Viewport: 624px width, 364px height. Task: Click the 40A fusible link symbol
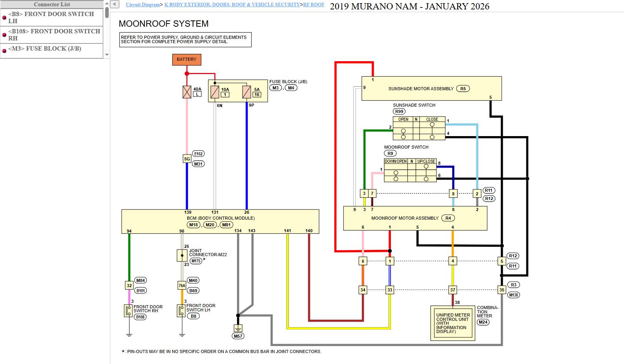(x=187, y=92)
